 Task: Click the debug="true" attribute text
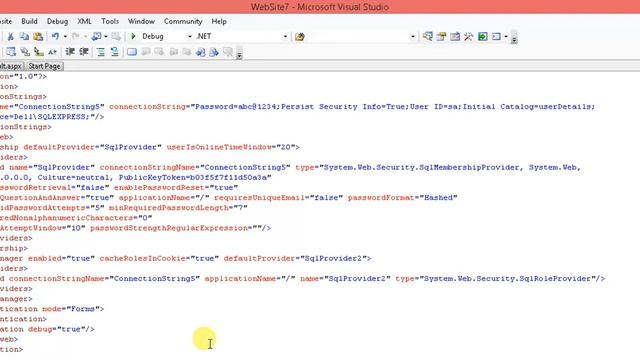pos(56,329)
